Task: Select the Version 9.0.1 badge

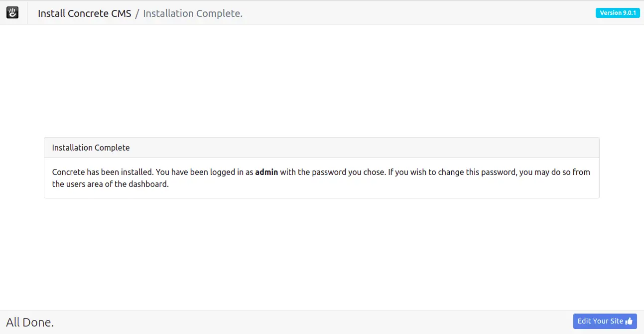Action: coord(618,13)
